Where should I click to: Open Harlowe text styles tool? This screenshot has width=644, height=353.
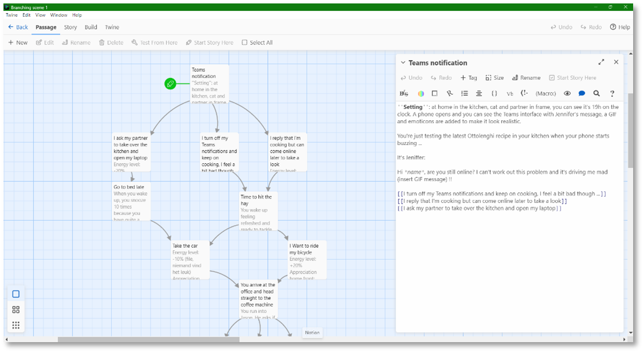pyautogui.click(x=404, y=93)
